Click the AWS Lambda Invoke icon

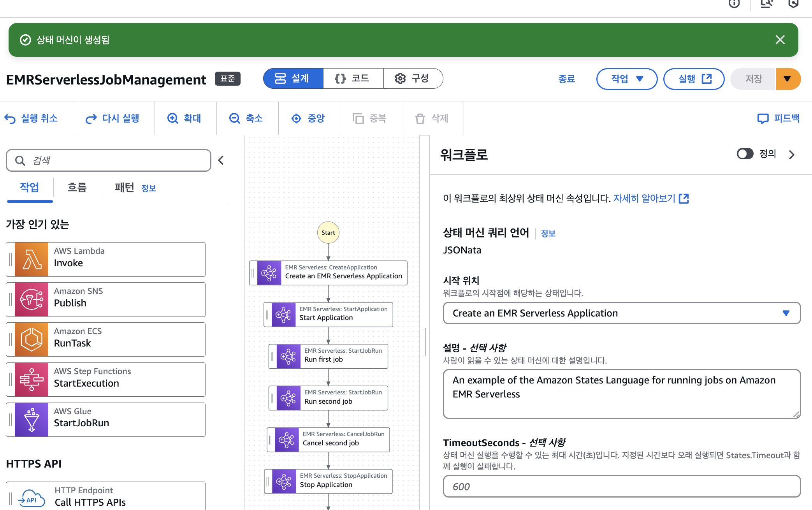pyautogui.click(x=32, y=259)
